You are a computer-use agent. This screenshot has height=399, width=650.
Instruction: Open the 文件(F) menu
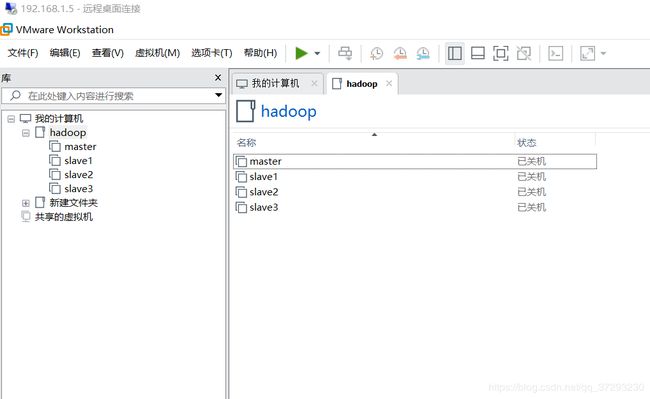(23, 53)
